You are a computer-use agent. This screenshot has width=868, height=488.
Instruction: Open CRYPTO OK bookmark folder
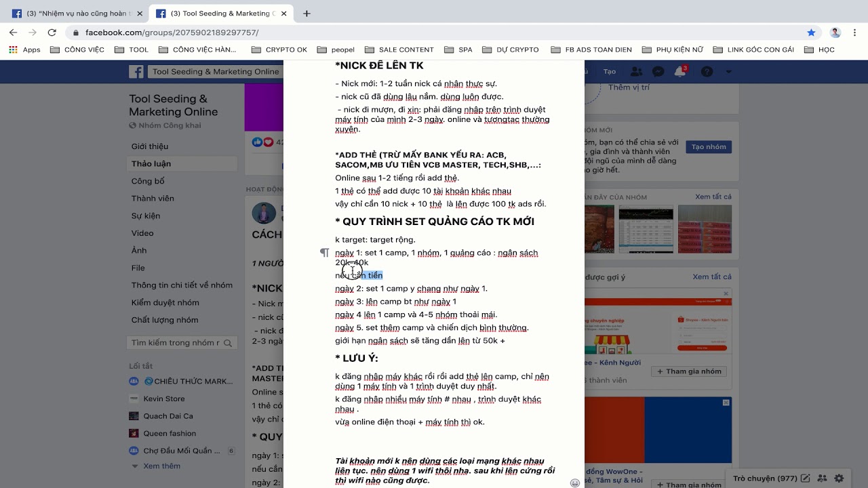(279, 49)
